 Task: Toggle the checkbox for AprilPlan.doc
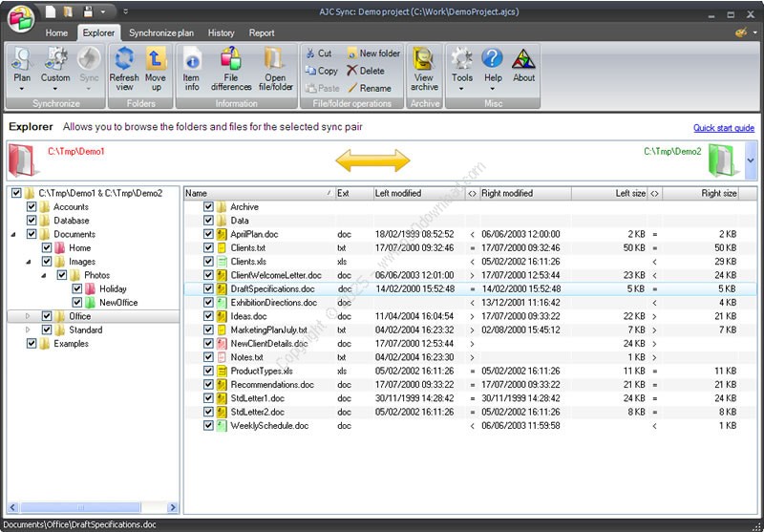(208, 234)
